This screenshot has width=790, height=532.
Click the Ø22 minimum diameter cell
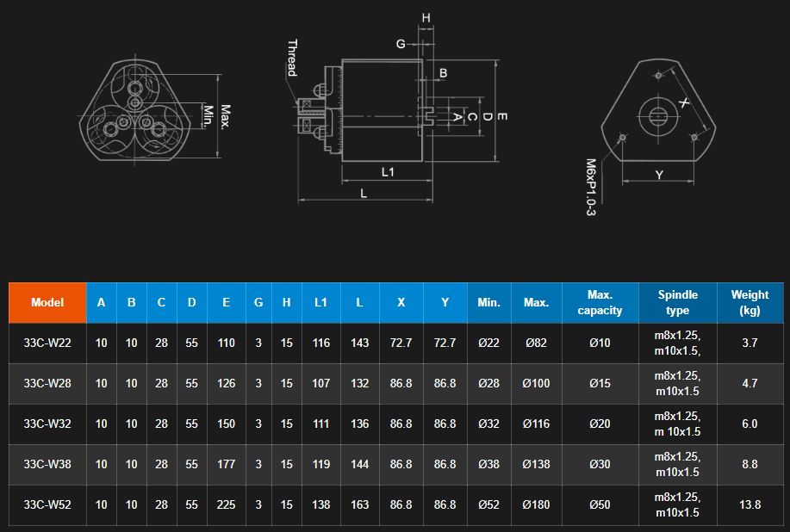coord(488,343)
